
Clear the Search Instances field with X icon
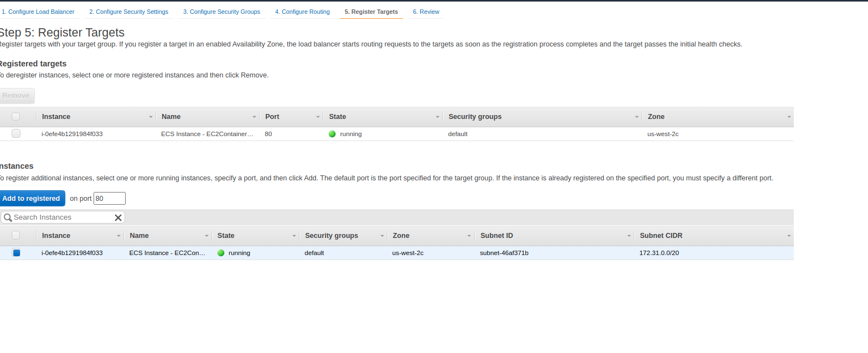(x=118, y=217)
